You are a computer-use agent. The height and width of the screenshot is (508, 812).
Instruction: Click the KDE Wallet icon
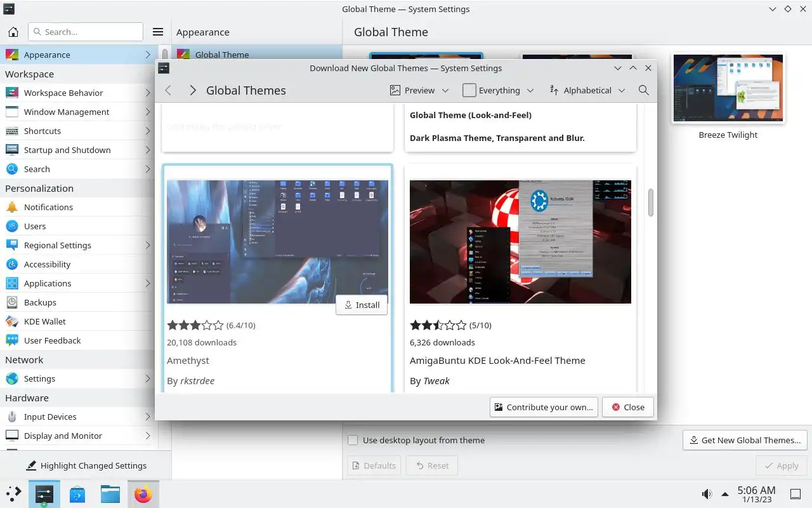12,321
